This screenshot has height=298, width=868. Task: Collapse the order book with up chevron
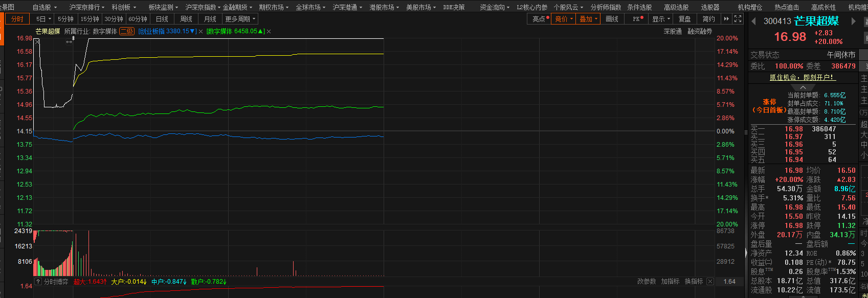point(803,88)
